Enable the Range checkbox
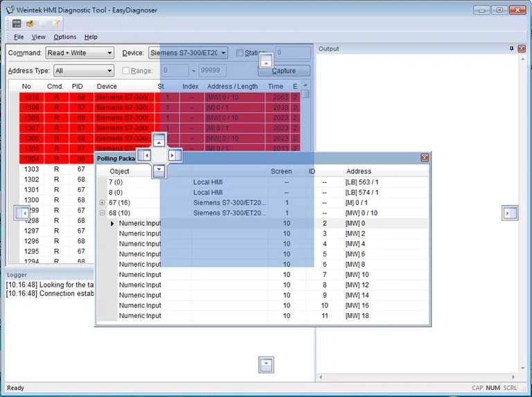Viewport: 532px width, 397px height. click(126, 71)
